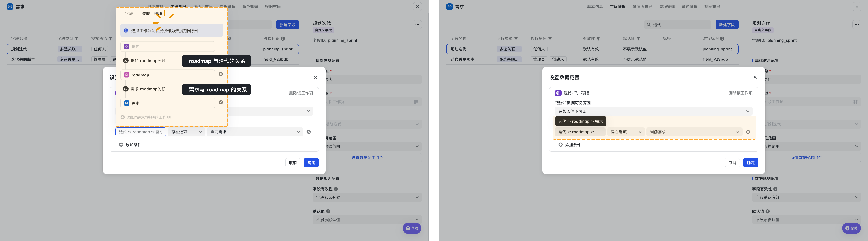This screenshot has height=241, width=868.
Task: Select the 关联工作项 tab in the popover
Action: pyautogui.click(x=152, y=14)
